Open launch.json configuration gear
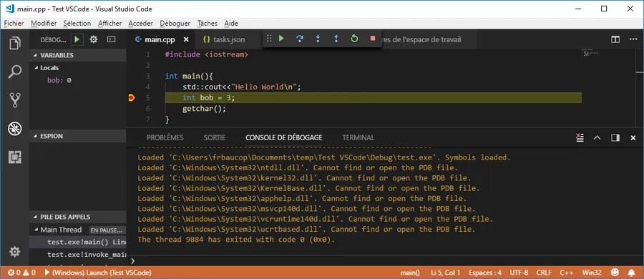 (x=94, y=39)
